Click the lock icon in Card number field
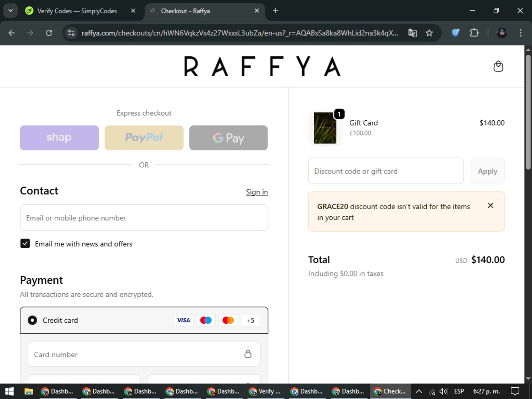This screenshot has width=532, height=399. pos(248,354)
